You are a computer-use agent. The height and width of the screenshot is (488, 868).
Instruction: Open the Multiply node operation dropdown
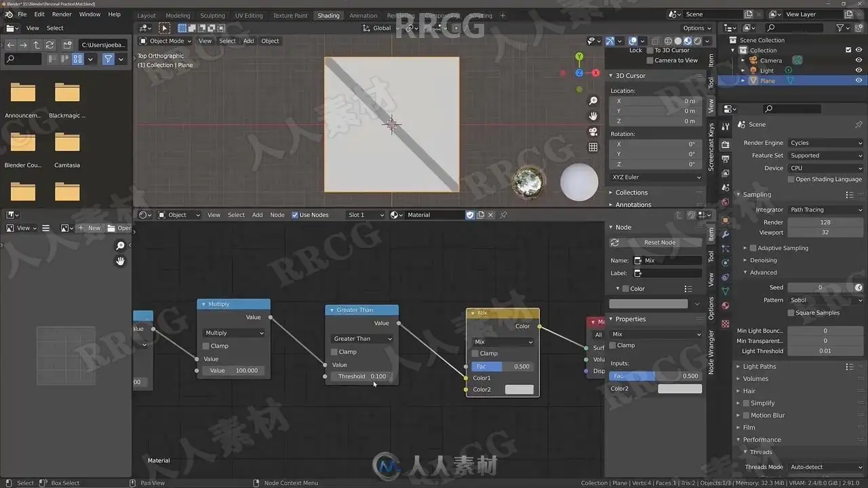(233, 333)
